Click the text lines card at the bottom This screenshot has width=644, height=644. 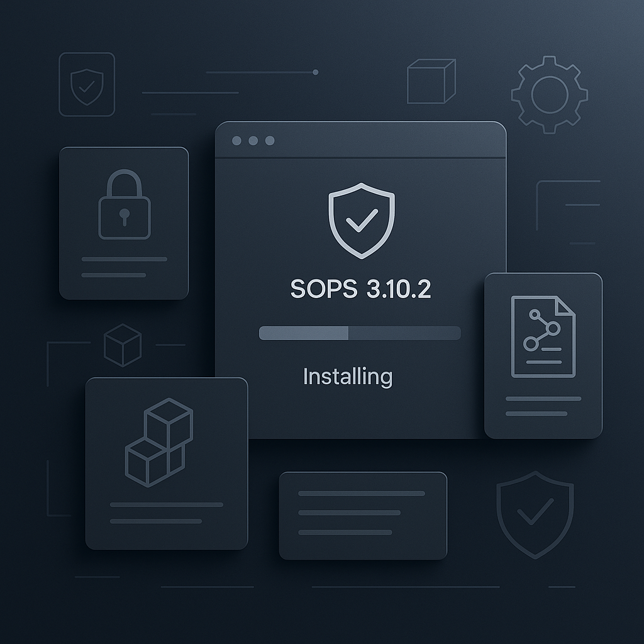[363, 516]
